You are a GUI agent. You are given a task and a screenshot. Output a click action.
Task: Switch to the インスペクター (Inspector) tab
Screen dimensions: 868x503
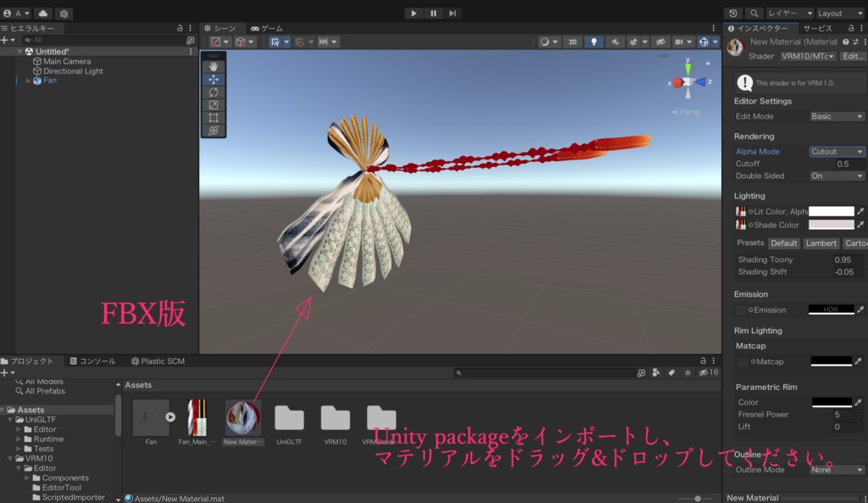coord(758,28)
